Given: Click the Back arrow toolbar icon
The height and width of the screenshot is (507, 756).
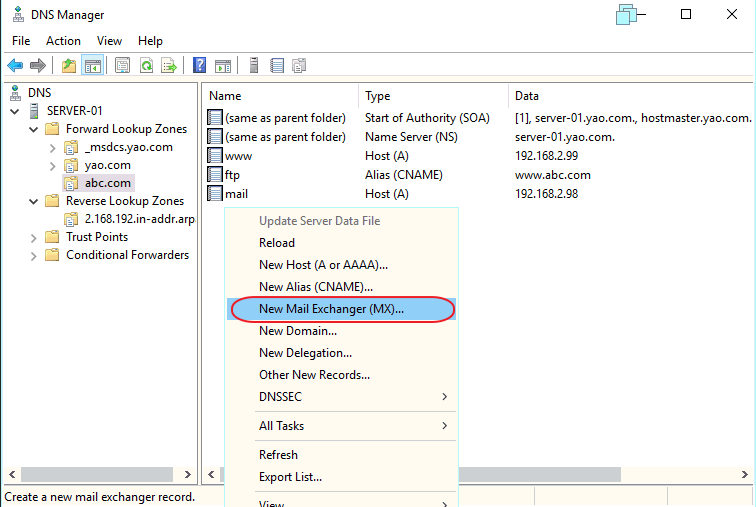Looking at the screenshot, I should pyautogui.click(x=15, y=66).
